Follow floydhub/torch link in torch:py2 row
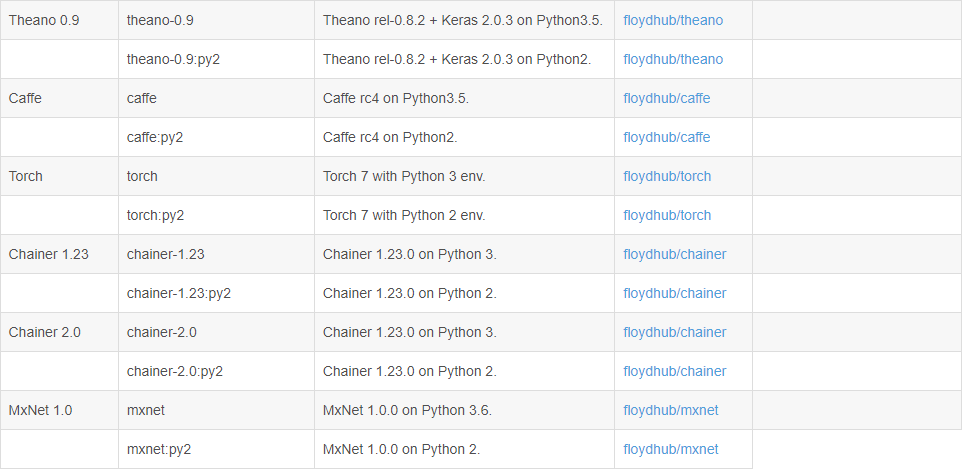Image resolution: width=964 pixels, height=471 pixels. (667, 215)
